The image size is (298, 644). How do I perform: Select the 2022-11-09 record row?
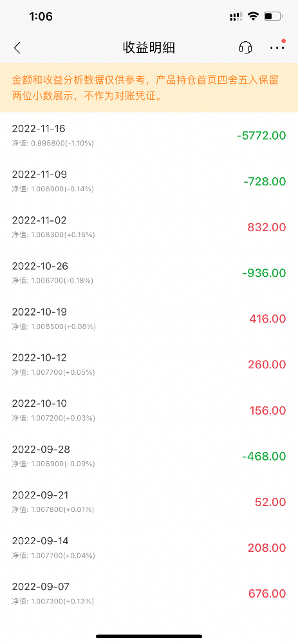pos(149,181)
